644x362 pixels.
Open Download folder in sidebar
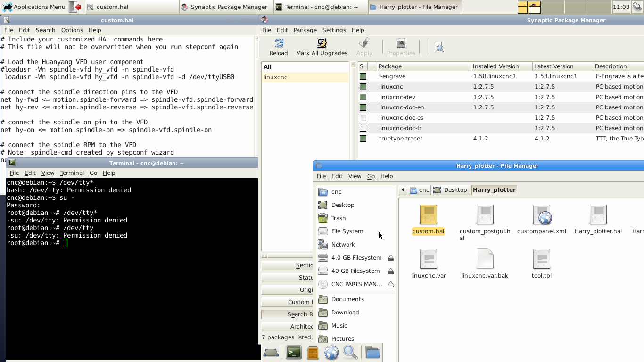(x=355, y=313)
